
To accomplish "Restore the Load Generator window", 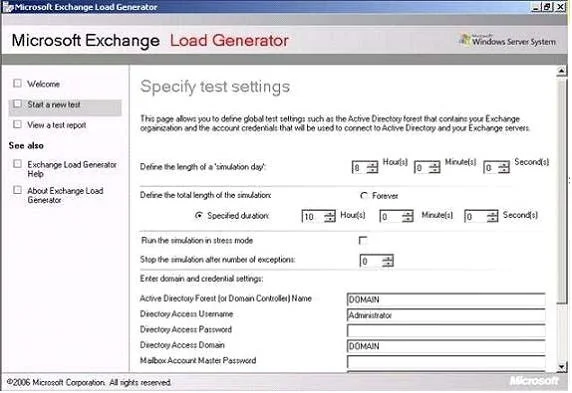I will pyautogui.click(x=547, y=7).
